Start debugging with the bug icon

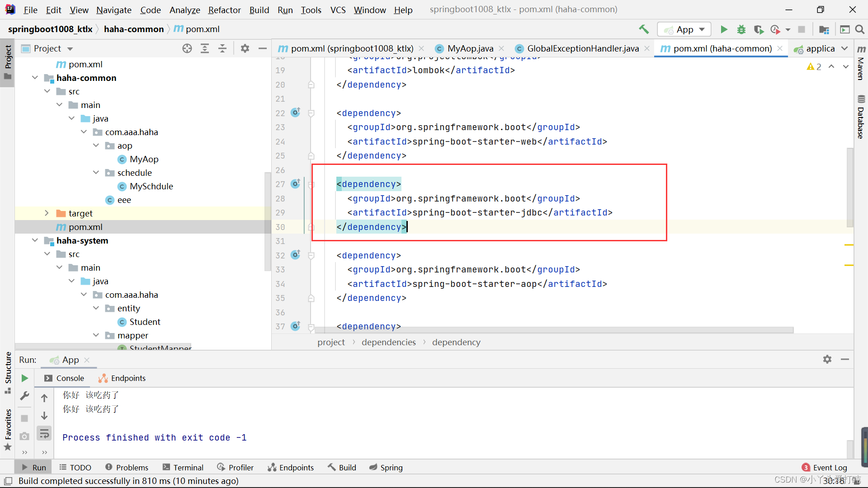[741, 29]
